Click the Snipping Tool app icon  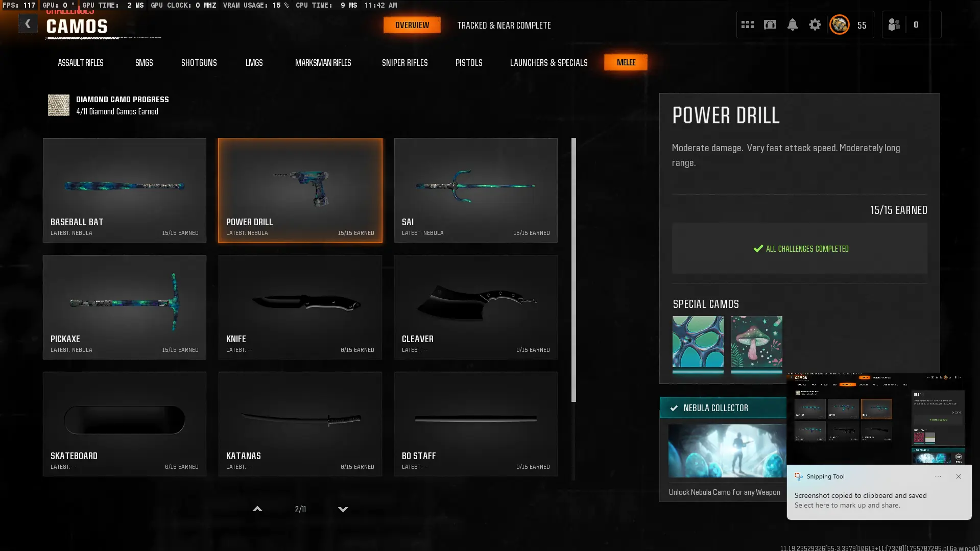coord(798,476)
